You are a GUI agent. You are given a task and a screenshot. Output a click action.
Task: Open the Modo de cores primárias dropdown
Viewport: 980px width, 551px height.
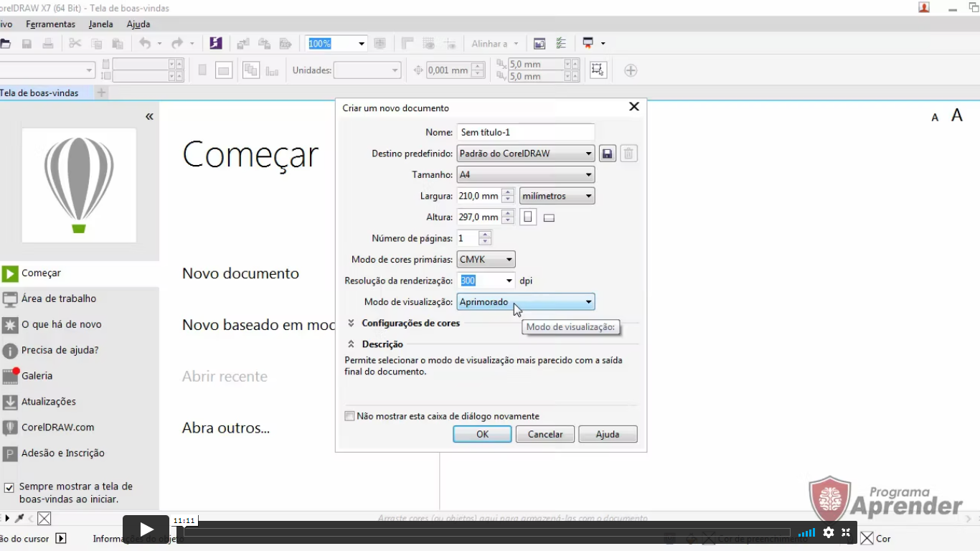click(486, 260)
